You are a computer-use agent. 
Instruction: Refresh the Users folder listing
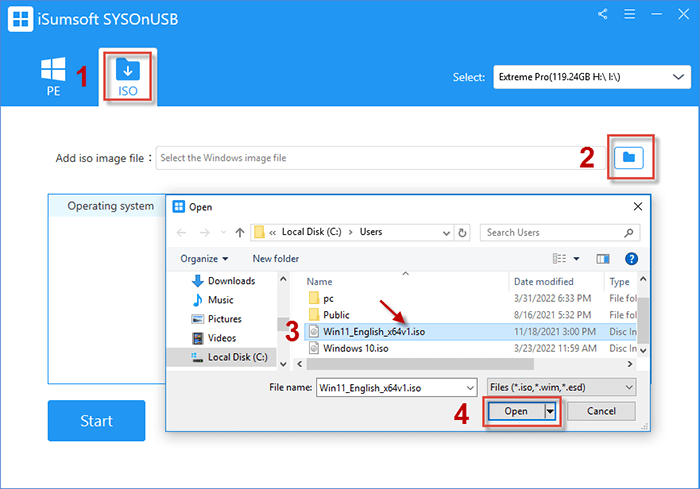[462, 233]
